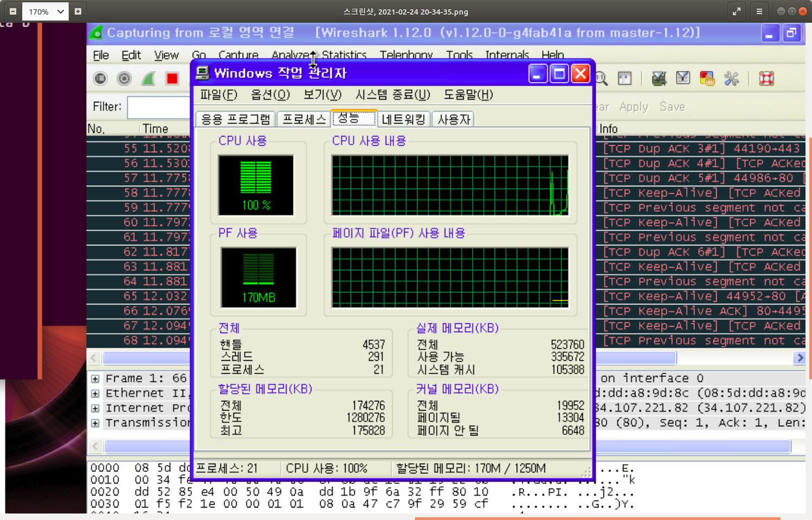This screenshot has width=812, height=520.
Task: Click the Apply filter button
Action: coord(634,107)
